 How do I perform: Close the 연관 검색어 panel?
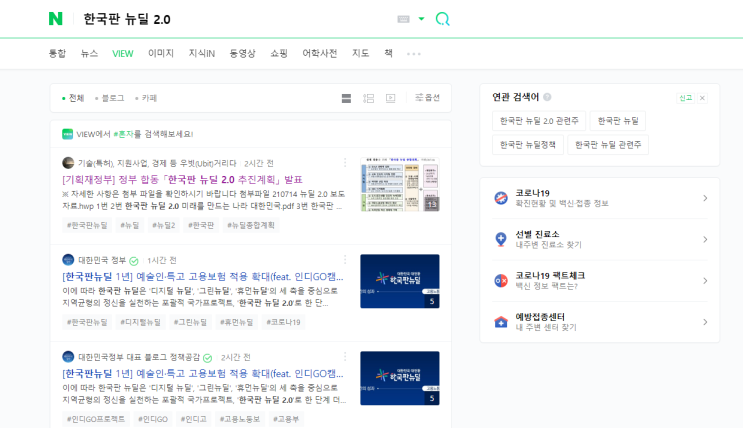coord(702,98)
